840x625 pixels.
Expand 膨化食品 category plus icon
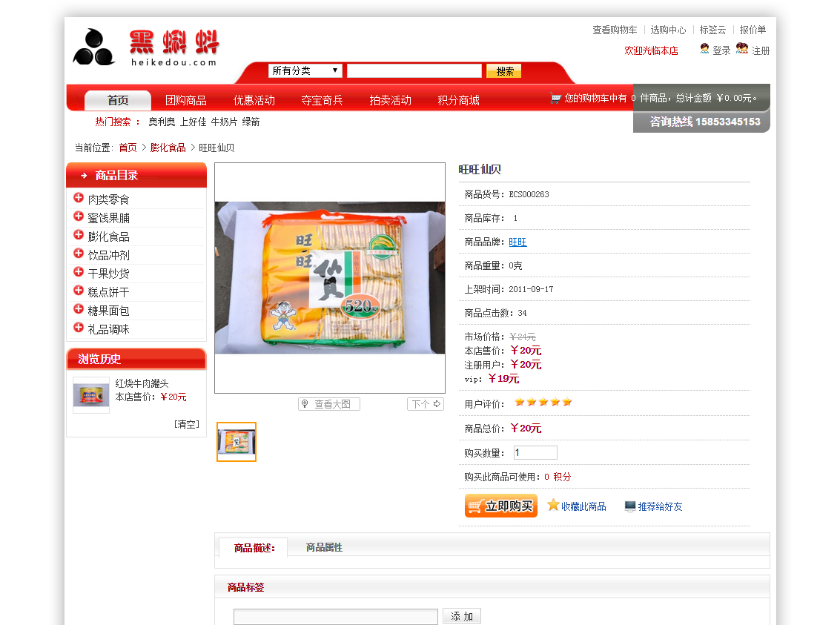click(x=78, y=235)
